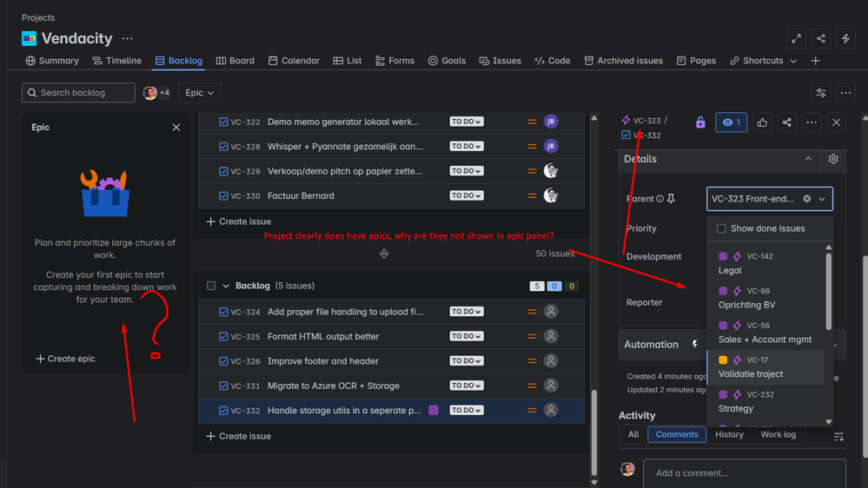Click the JB assignee avatar on VC-322

(x=551, y=122)
